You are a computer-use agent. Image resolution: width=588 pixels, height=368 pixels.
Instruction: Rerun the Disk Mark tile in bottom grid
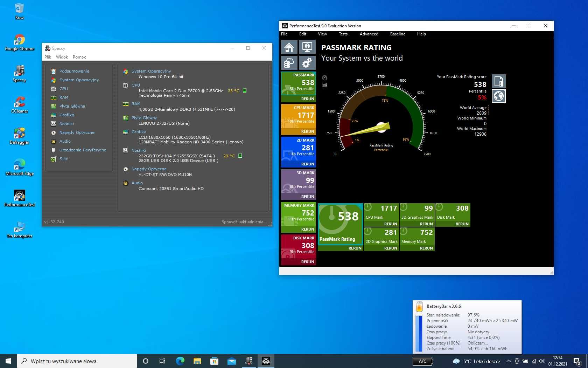(x=462, y=224)
